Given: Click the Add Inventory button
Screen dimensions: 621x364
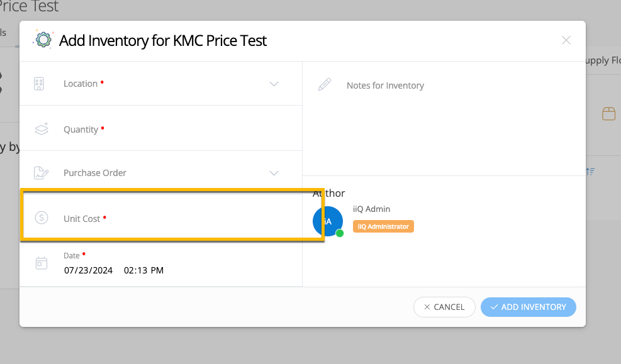Looking at the screenshot, I should 529,307.
